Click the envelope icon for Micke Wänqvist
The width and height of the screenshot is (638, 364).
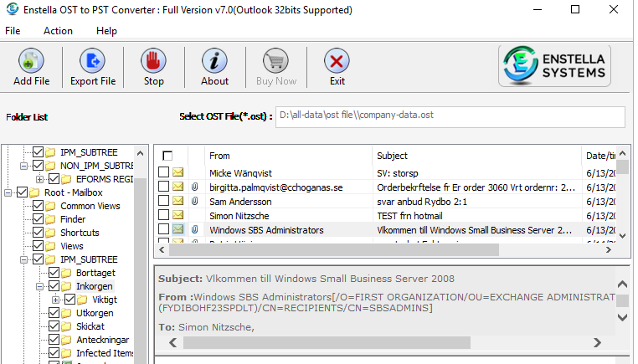(x=178, y=172)
